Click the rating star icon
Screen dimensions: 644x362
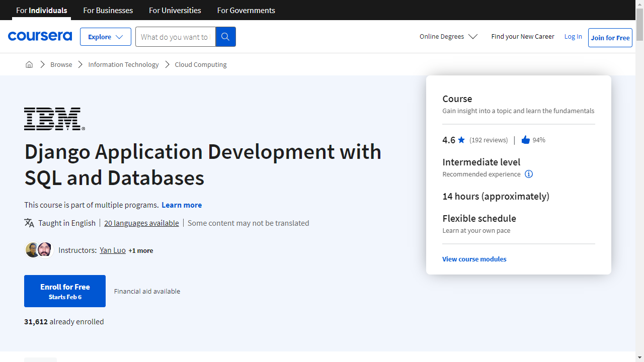461,140
